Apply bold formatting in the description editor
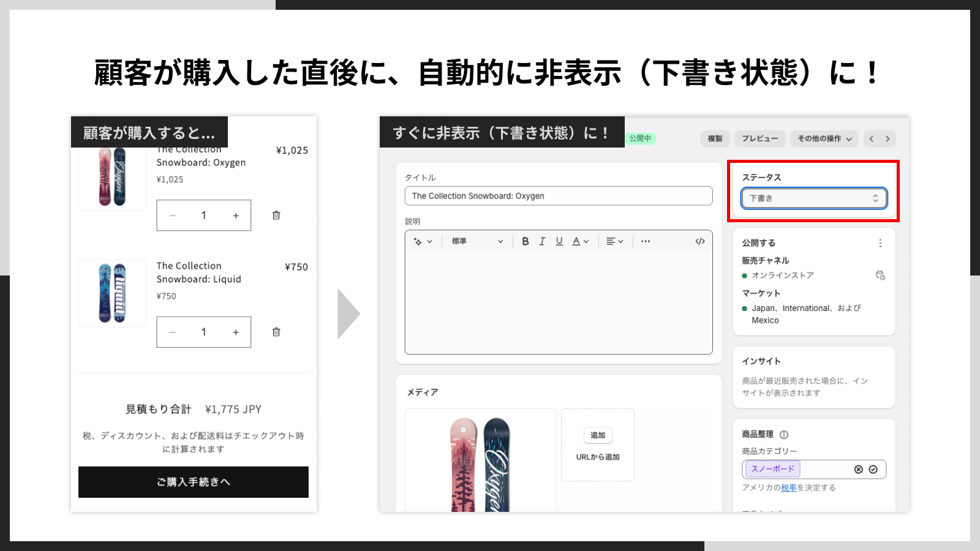This screenshot has width=980, height=551. pos(525,241)
